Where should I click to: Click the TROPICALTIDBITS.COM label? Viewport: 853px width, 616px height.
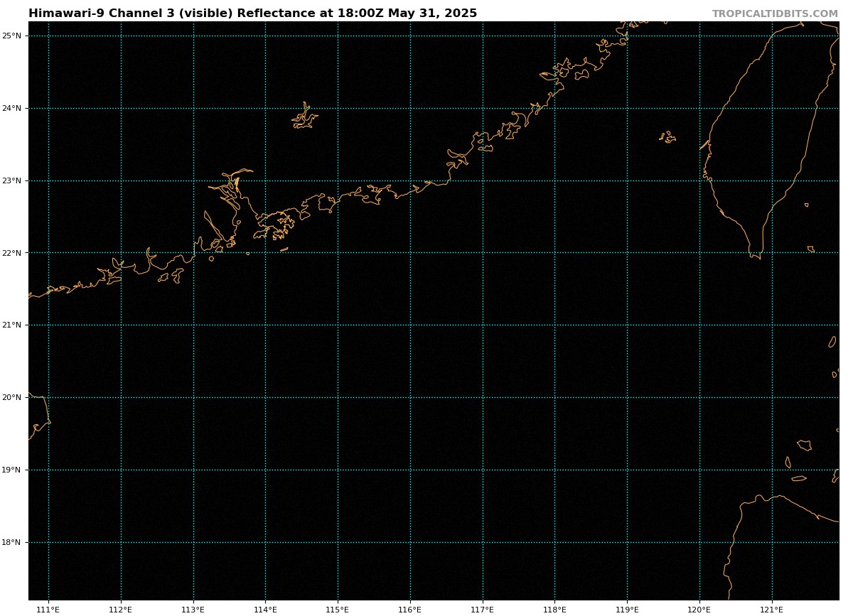coord(775,14)
